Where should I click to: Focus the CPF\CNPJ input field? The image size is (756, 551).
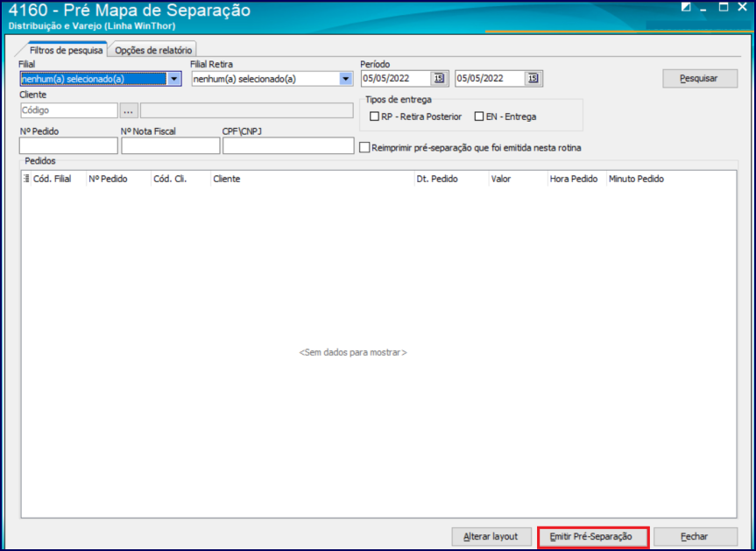click(x=288, y=145)
